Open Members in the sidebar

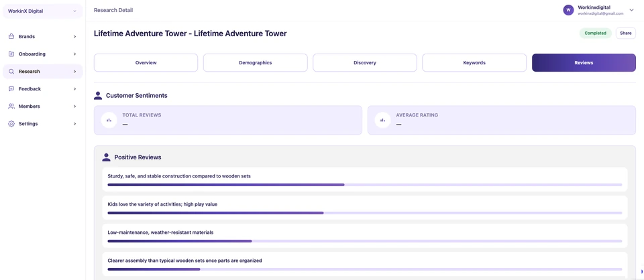[x=43, y=107]
